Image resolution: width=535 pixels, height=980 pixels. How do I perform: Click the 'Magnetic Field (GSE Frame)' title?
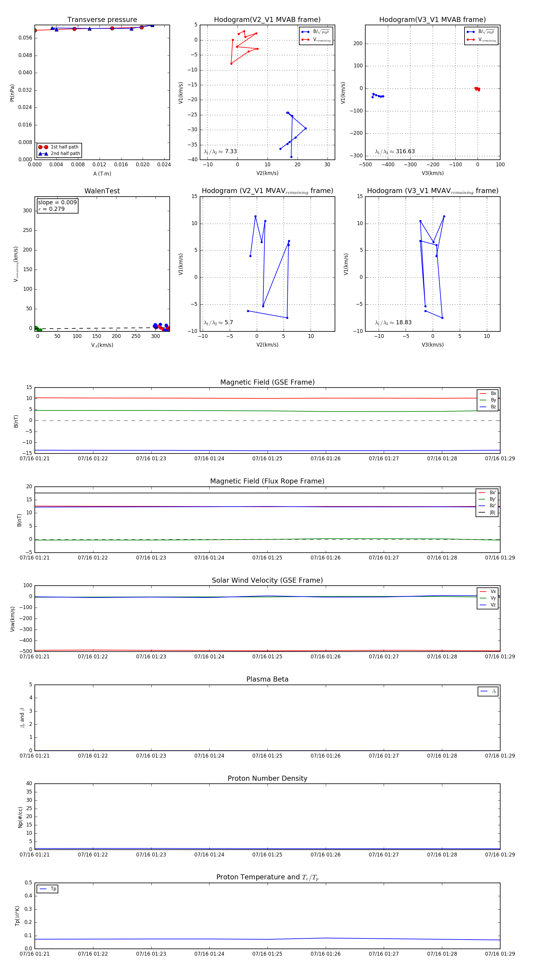click(267, 382)
